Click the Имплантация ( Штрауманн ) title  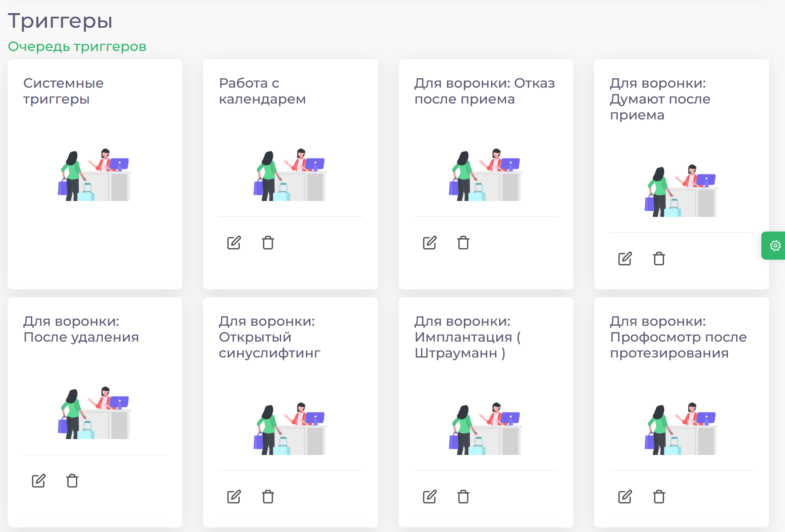pos(467,337)
